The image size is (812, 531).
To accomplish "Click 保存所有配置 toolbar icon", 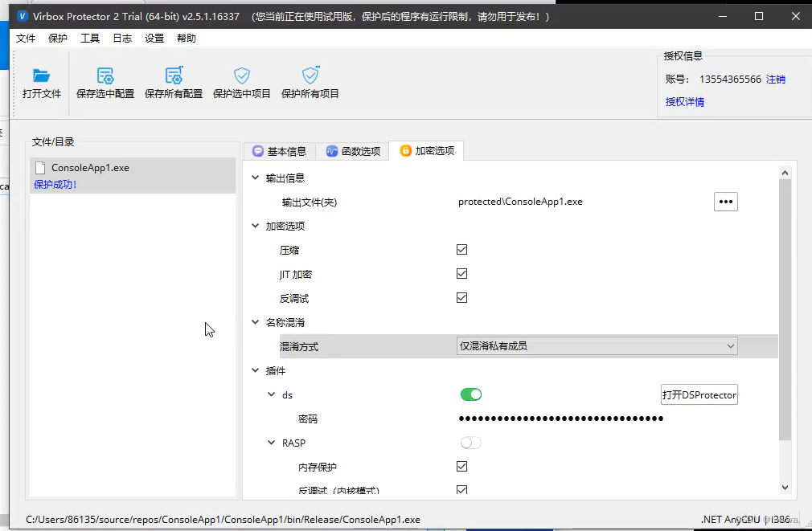I will click(174, 76).
